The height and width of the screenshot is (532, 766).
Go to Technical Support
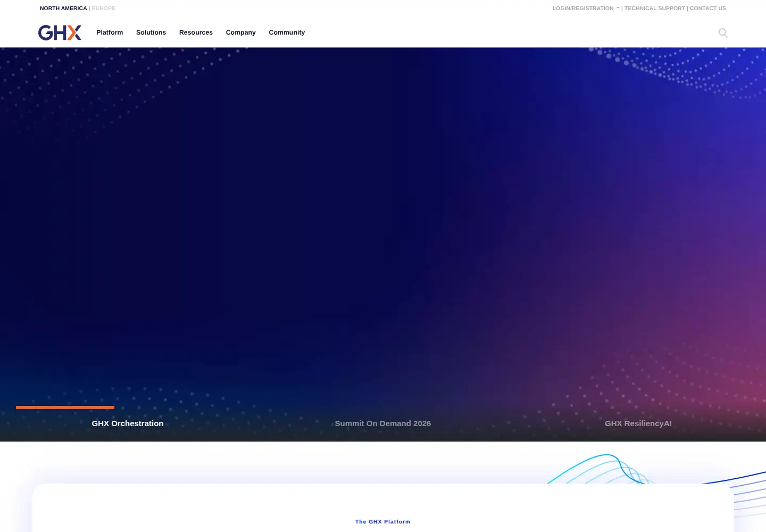654,9
